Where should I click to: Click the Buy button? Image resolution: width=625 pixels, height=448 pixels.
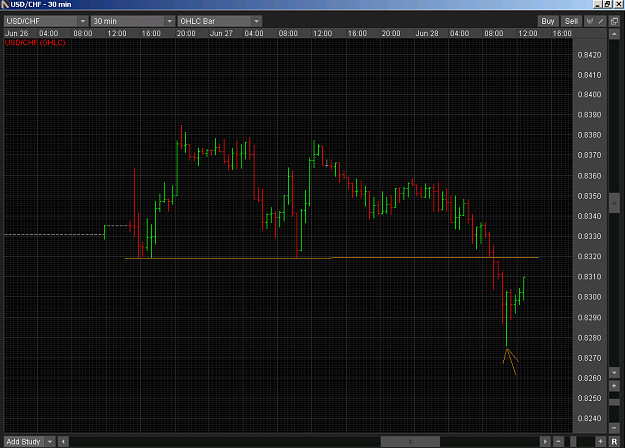(x=547, y=21)
